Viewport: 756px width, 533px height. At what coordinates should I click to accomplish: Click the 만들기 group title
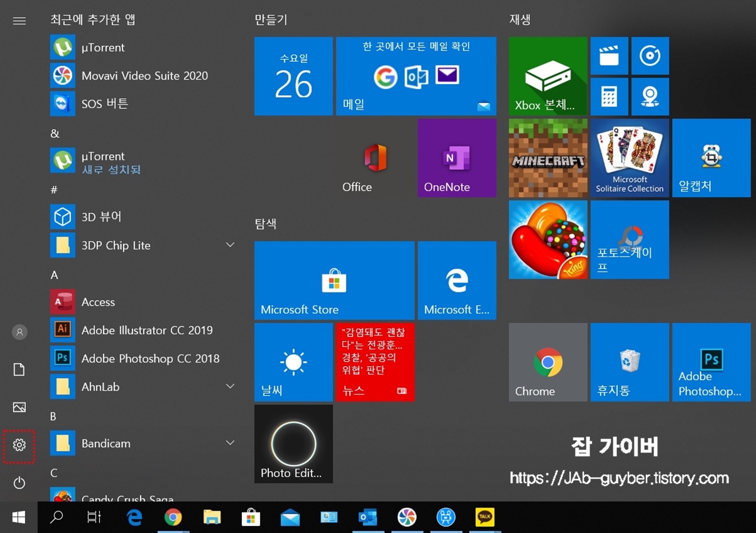tap(271, 19)
